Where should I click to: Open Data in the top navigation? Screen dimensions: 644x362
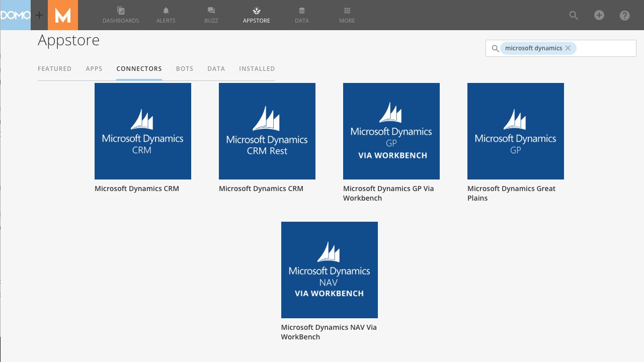(302, 15)
